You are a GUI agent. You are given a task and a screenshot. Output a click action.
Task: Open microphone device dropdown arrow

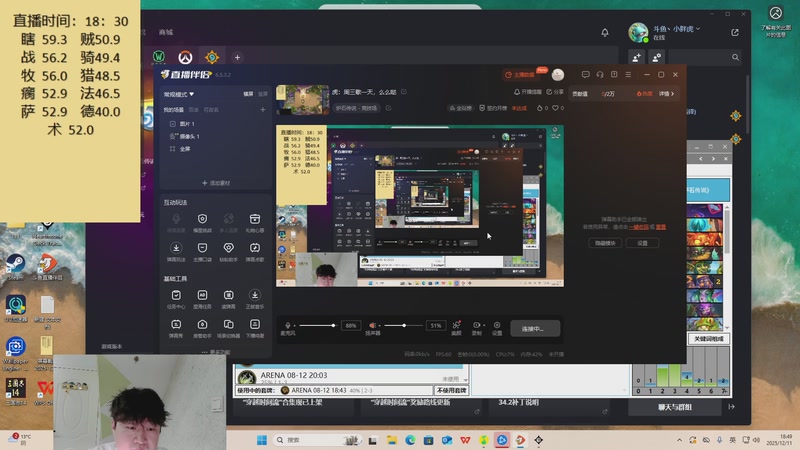[294, 326]
